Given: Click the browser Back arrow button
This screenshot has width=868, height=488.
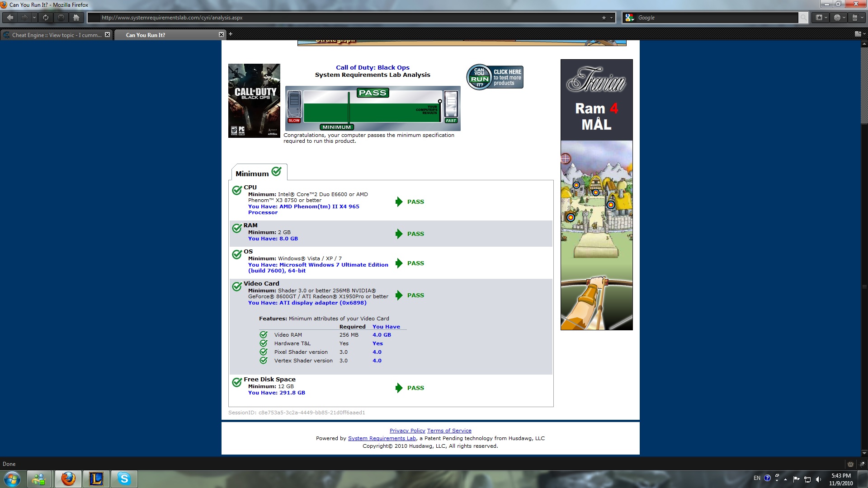Looking at the screenshot, I should click(10, 18).
